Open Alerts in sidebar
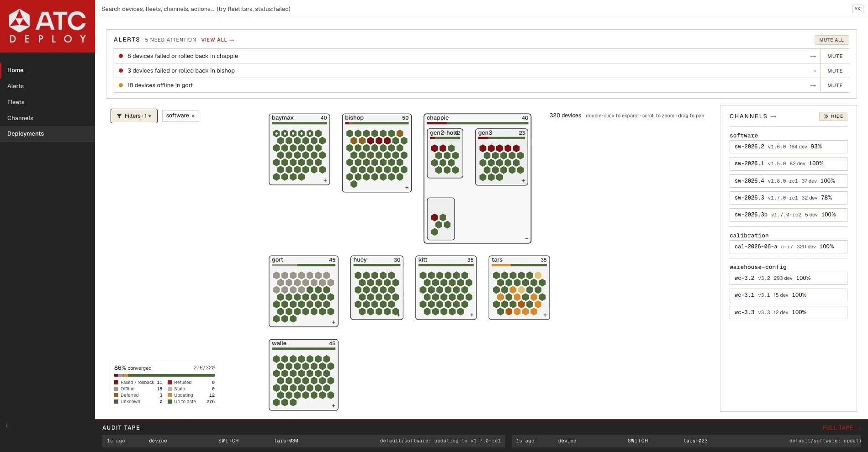 click(48, 86)
